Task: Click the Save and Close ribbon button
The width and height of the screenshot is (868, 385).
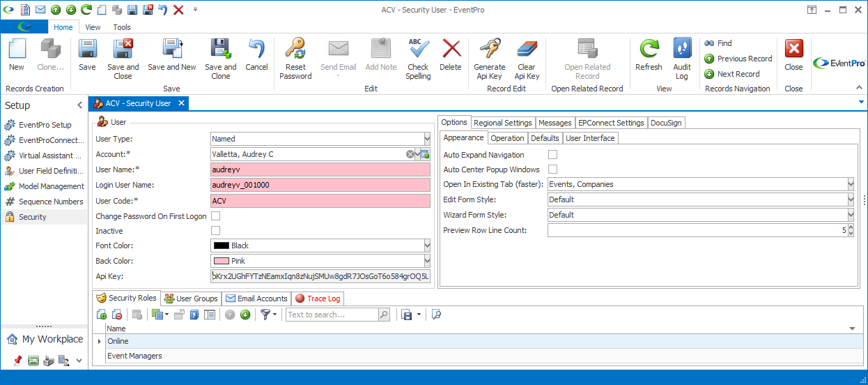Action: 123,59
